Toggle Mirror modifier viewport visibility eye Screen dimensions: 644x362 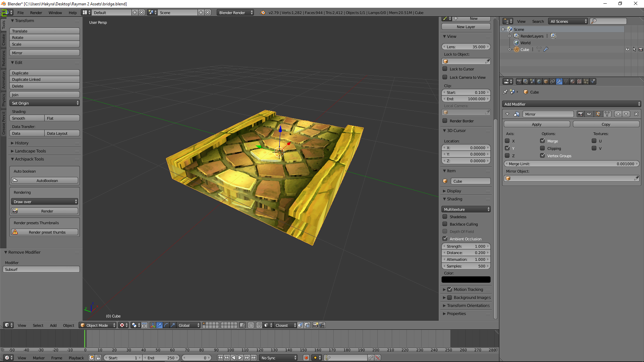(x=589, y=114)
